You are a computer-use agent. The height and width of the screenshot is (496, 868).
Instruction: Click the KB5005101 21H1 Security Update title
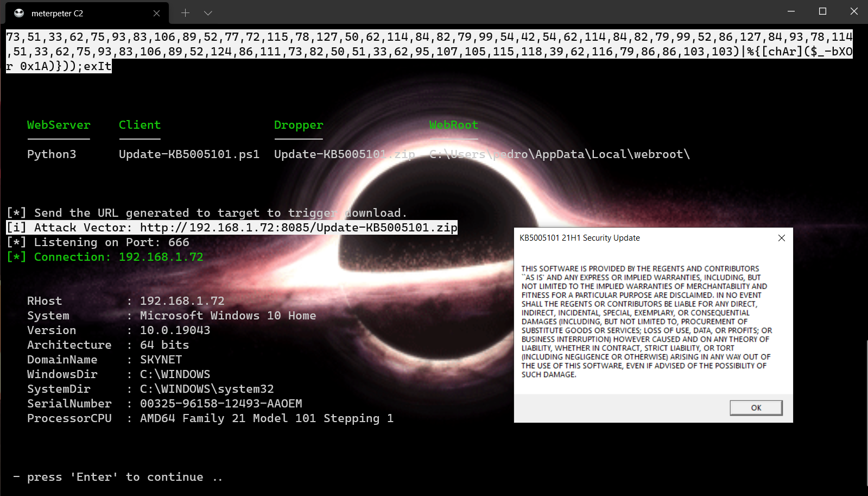tap(579, 238)
